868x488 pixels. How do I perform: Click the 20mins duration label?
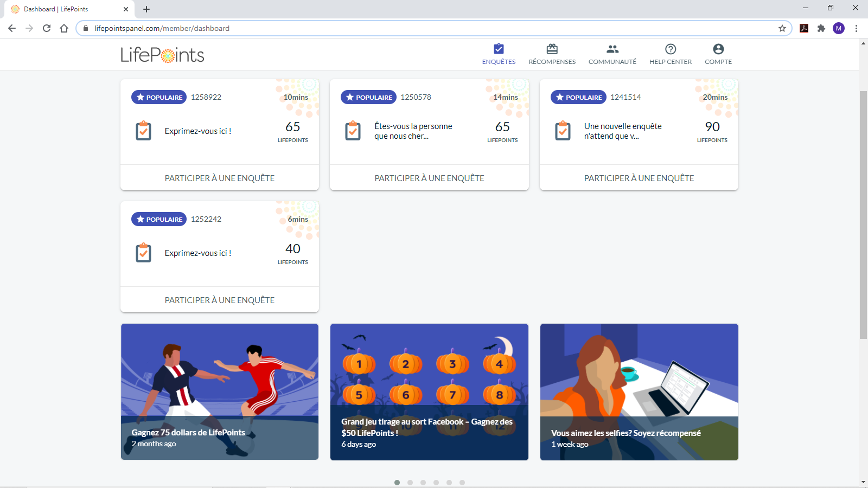pos(715,97)
